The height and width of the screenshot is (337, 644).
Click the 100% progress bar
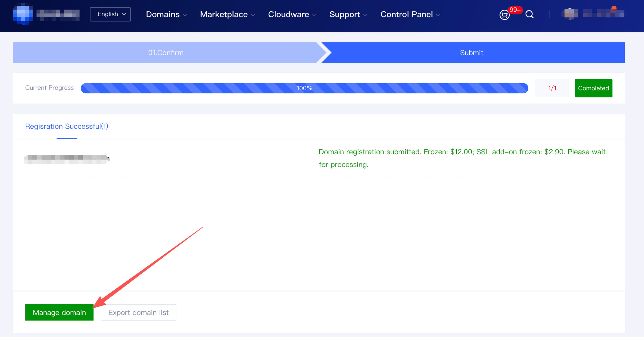click(x=304, y=88)
